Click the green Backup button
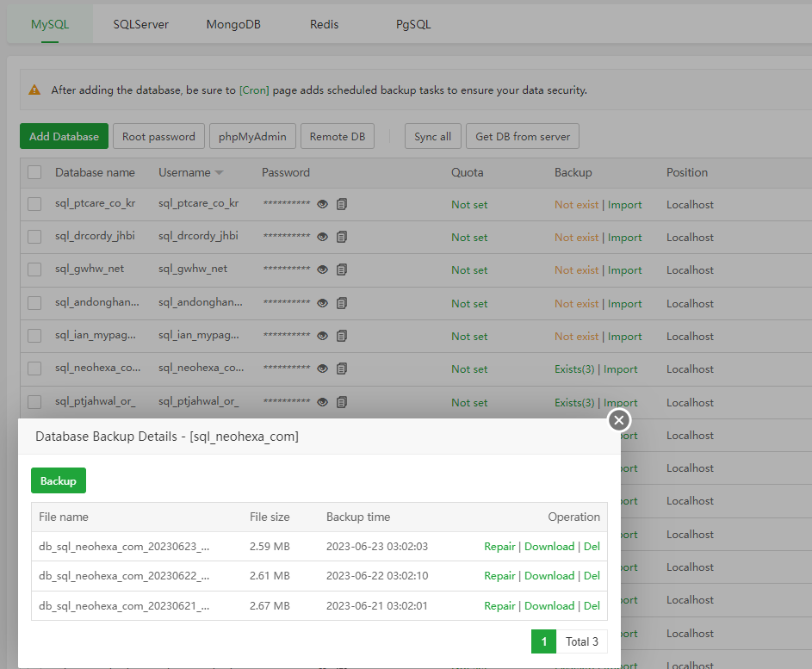812x669 pixels. [x=59, y=481]
